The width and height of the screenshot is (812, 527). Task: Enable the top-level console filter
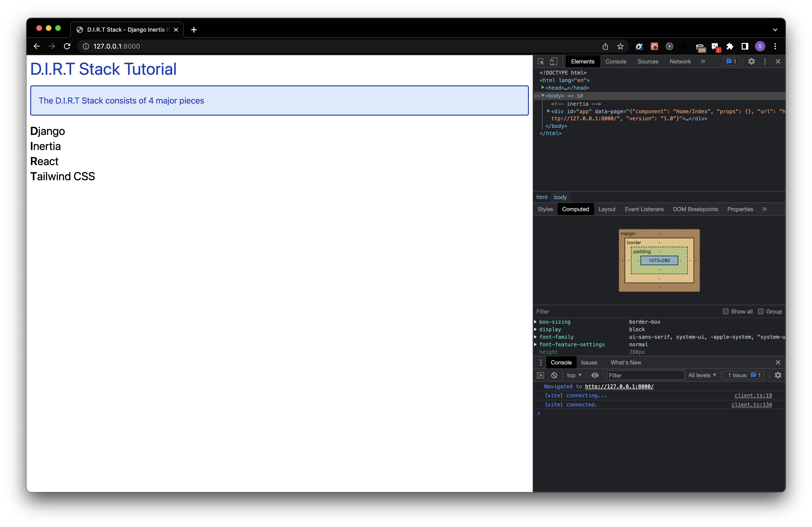(x=572, y=375)
